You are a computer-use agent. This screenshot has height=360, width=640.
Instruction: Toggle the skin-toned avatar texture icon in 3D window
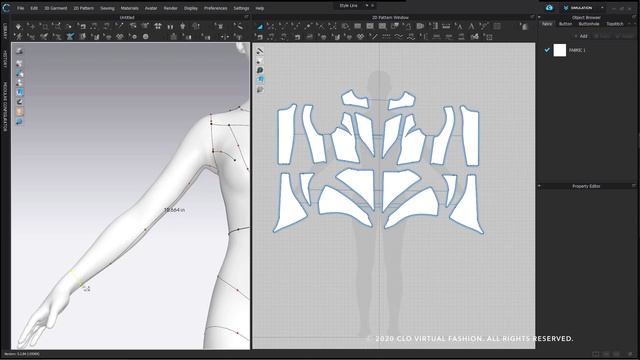(19, 112)
